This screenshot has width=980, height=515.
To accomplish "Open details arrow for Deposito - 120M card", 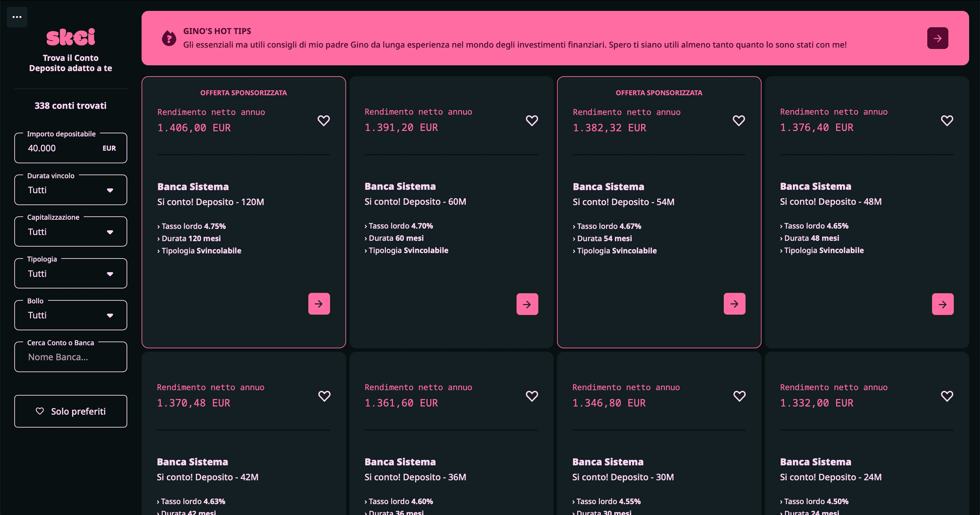I will click(x=319, y=304).
